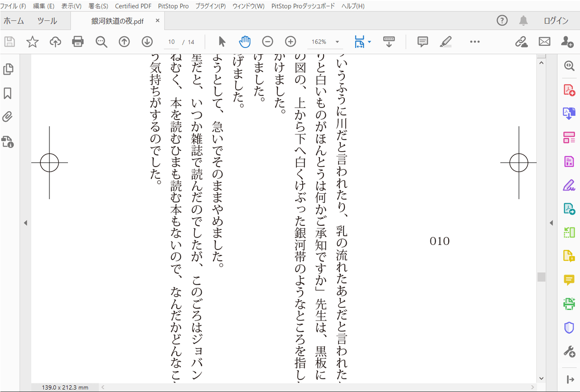Image resolution: width=580 pixels, height=392 pixels.
Task: Click the fit-width page display icon
Action: click(x=359, y=42)
